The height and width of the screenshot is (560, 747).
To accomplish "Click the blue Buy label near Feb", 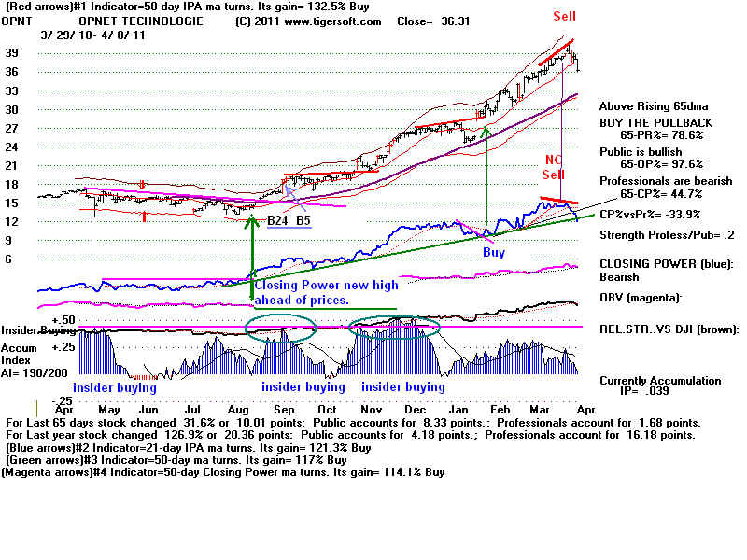I will point(494,252).
